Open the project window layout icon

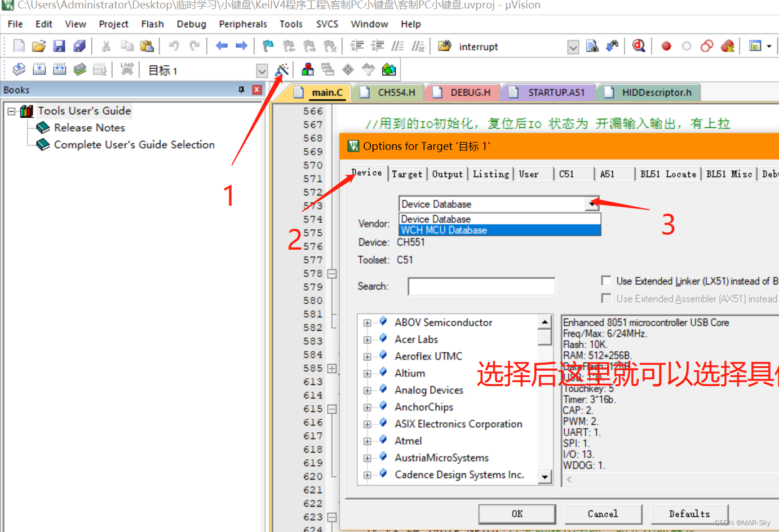(x=755, y=46)
